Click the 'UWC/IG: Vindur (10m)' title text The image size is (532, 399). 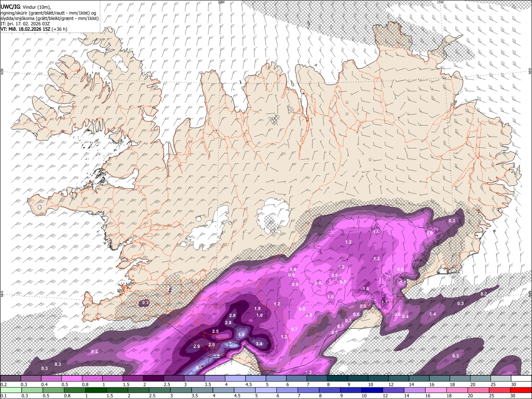[x=26, y=7]
